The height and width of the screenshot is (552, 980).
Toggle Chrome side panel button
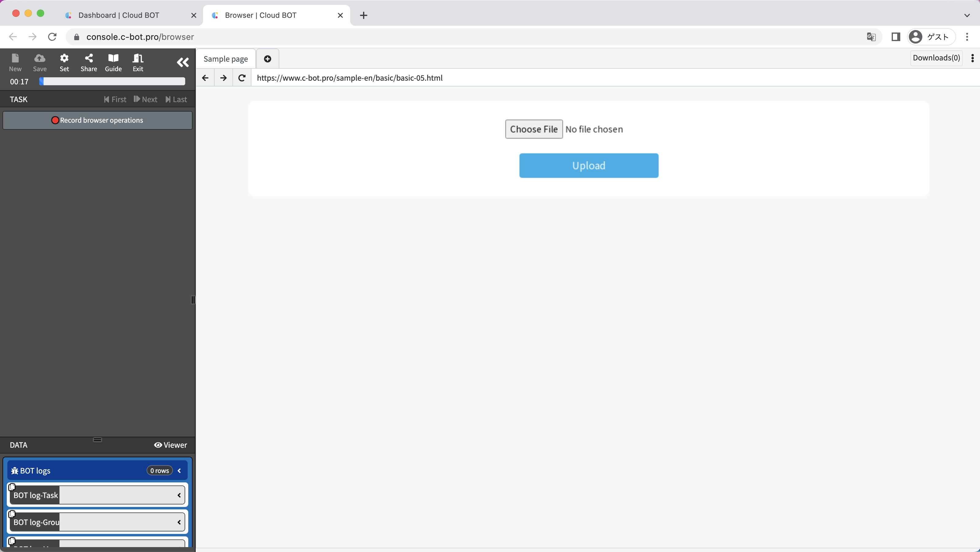[896, 36]
